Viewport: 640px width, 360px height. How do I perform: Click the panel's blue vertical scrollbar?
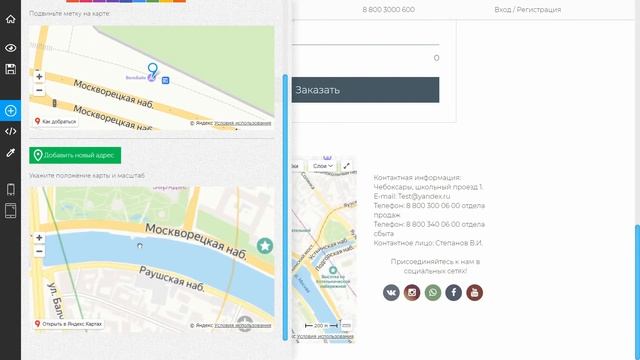pos(285,207)
